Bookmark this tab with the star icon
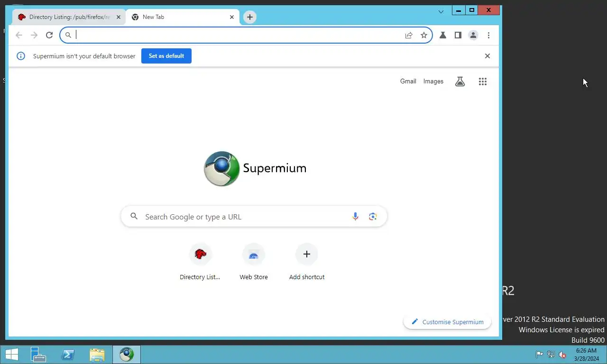607x364 pixels. point(424,35)
